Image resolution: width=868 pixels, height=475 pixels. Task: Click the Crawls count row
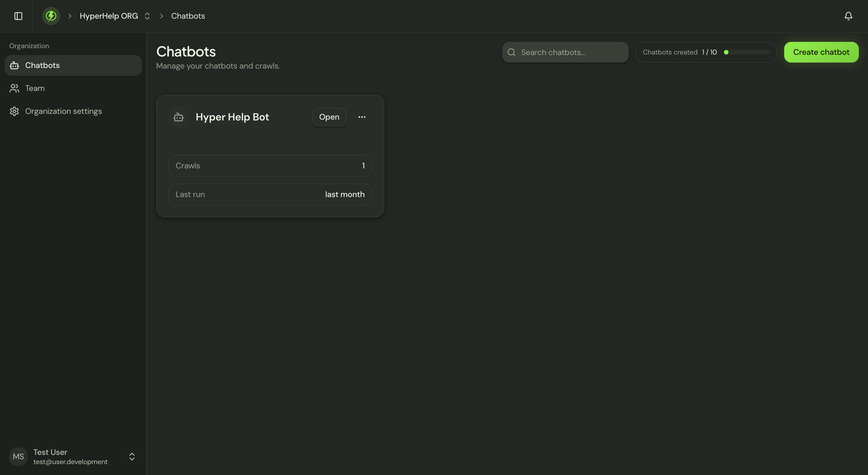coord(270,166)
